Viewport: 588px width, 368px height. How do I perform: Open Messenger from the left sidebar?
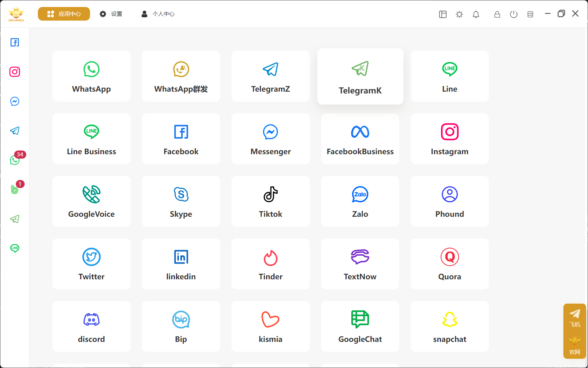[x=15, y=101]
